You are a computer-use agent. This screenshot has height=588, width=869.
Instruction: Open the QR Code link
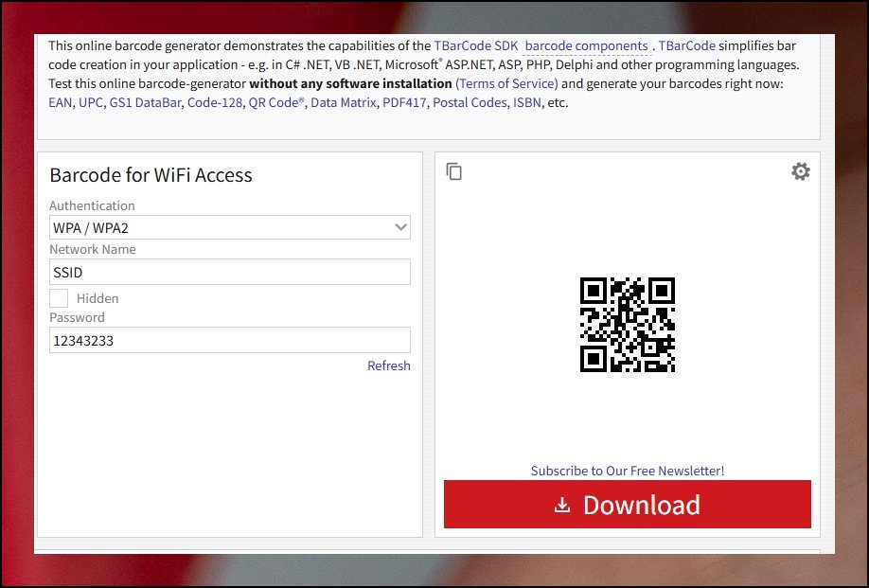tap(276, 102)
